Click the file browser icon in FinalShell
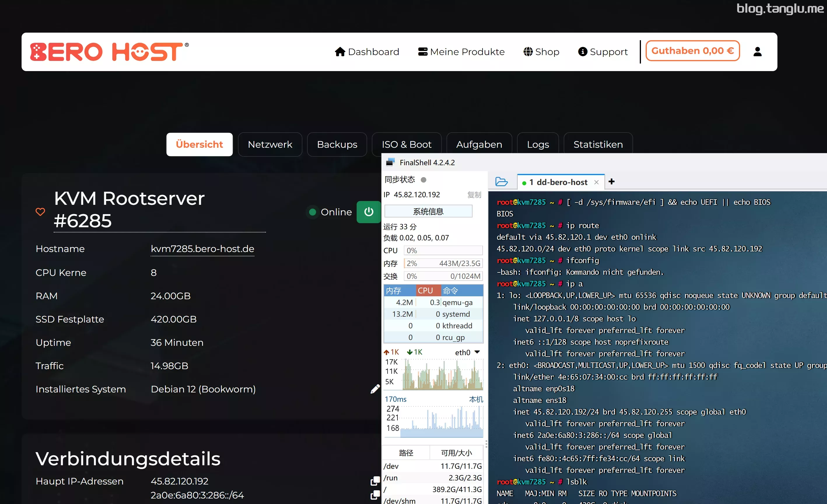 pyautogui.click(x=500, y=182)
